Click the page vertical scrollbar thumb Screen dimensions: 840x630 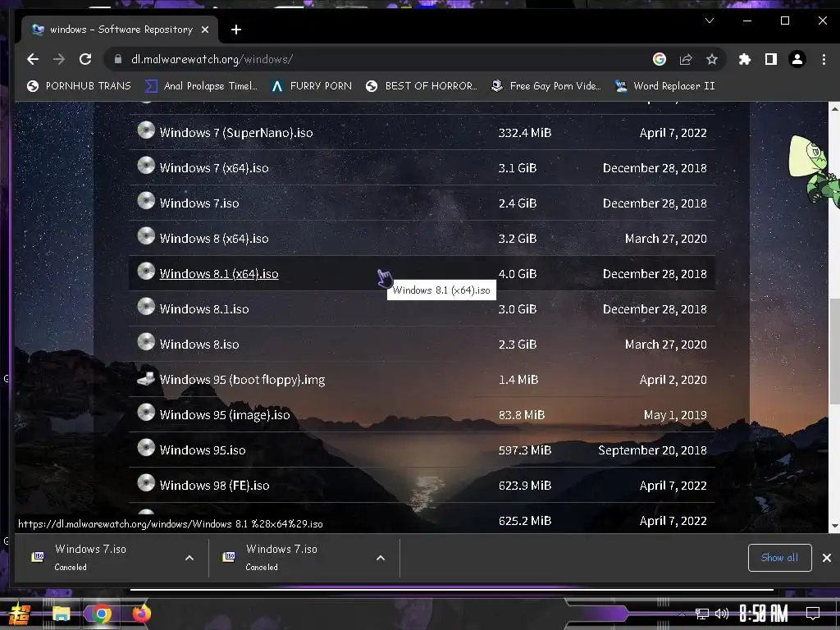[834, 351]
